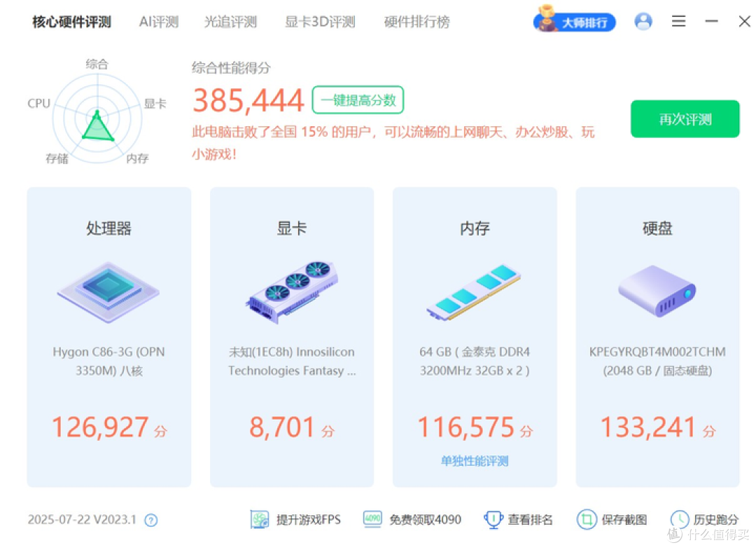Click the 2025-07-22 V2023.1 version text
756x550 pixels.
coord(82,520)
